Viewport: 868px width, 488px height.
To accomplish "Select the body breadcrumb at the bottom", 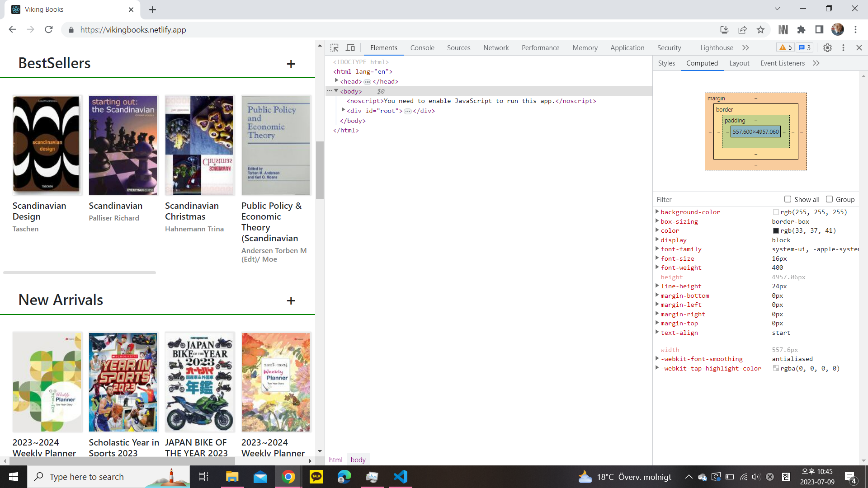I will click(x=358, y=460).
